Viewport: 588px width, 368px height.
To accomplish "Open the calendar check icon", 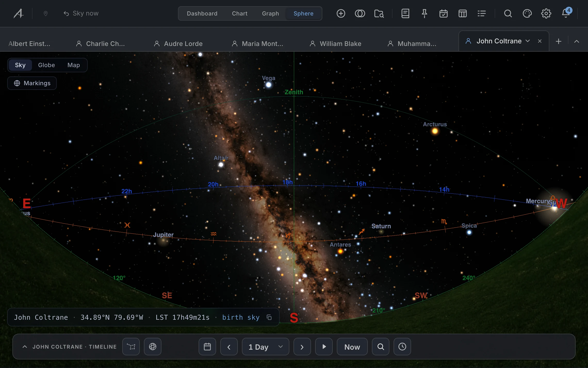I will coord(443,13).
